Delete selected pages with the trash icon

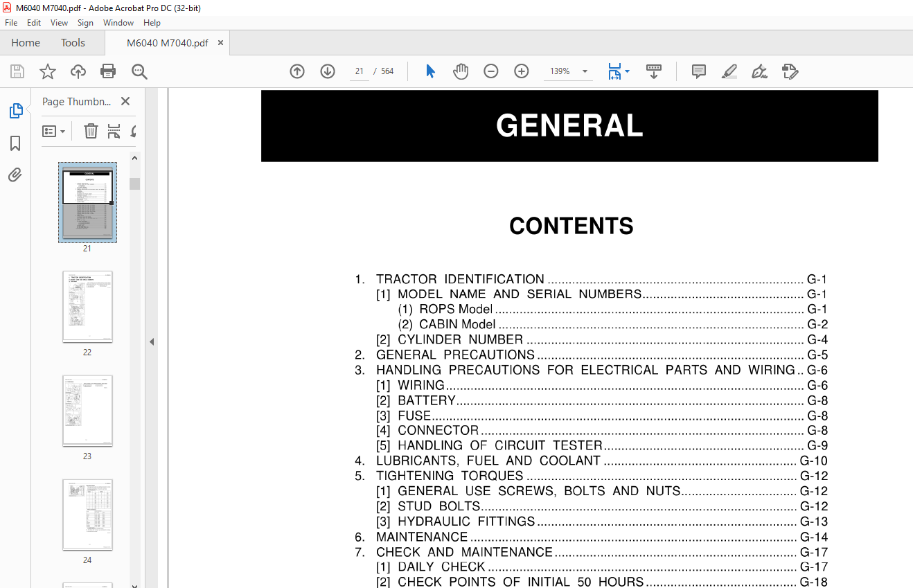(91, 131)
